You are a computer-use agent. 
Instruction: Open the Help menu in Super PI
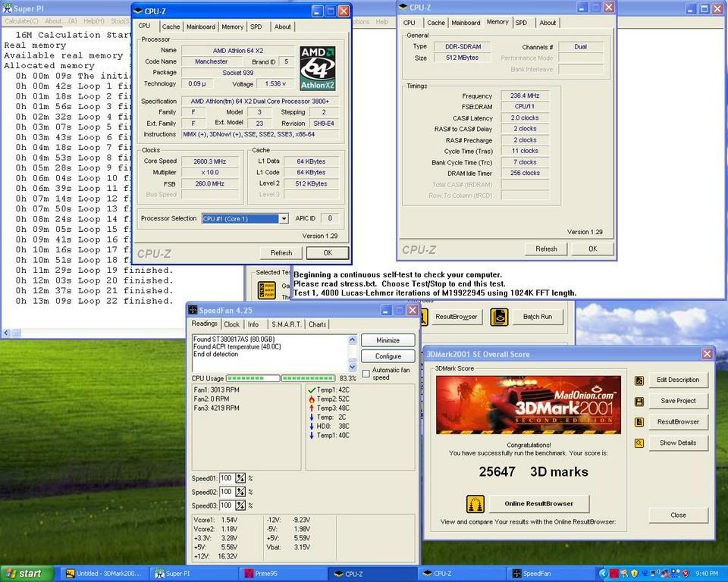[x=93, y=21]
